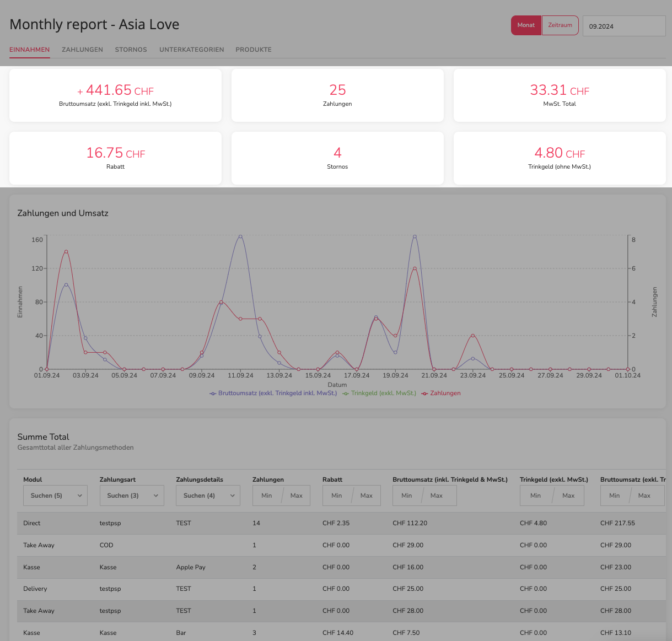The image size is (672, 641).
Task: Select the Monat button
Action: pyautogui.click(x=526, y=25)
